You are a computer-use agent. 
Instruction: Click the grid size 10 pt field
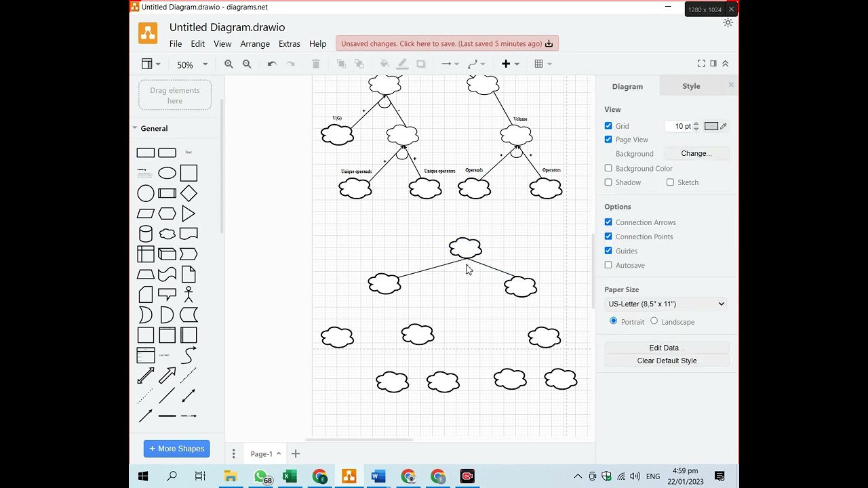click(679, 126)
